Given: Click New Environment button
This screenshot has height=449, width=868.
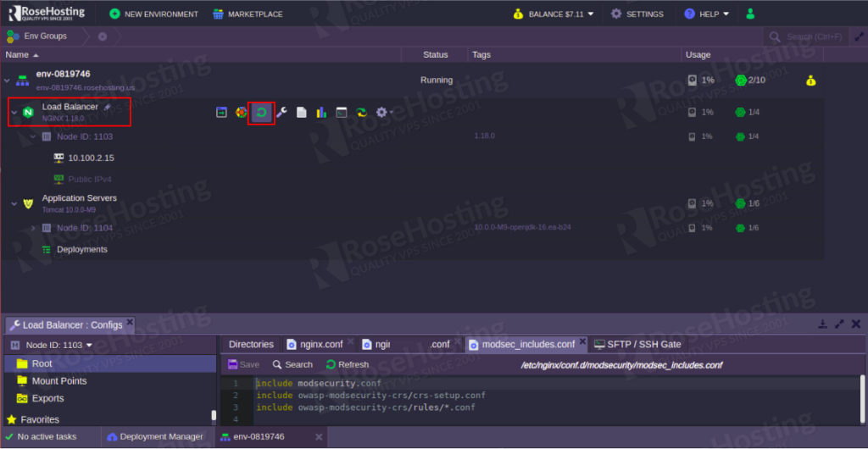Looking at the screenshot, I should click(x=154, y=14).
